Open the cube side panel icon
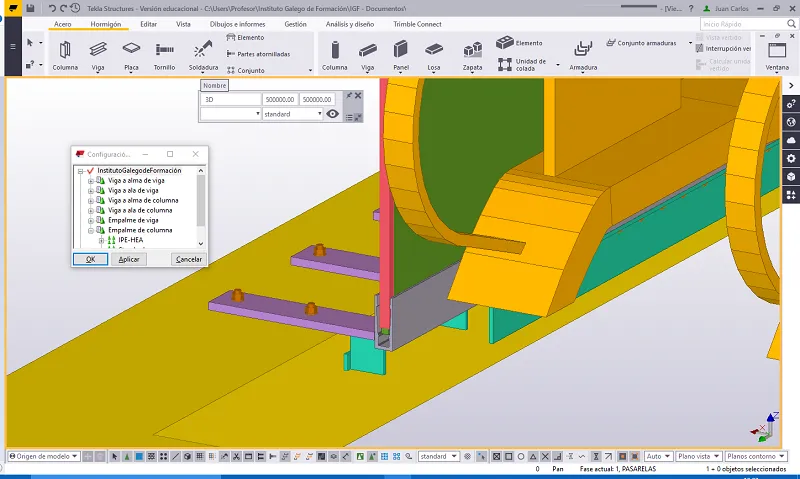Viewport: 800px width, 479px height. [x=791, y=177]
